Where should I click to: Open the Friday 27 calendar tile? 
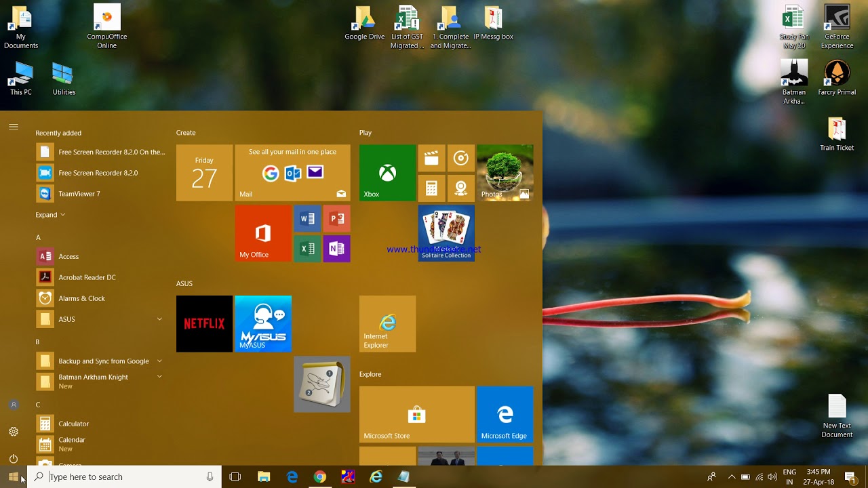click(204, 173)
